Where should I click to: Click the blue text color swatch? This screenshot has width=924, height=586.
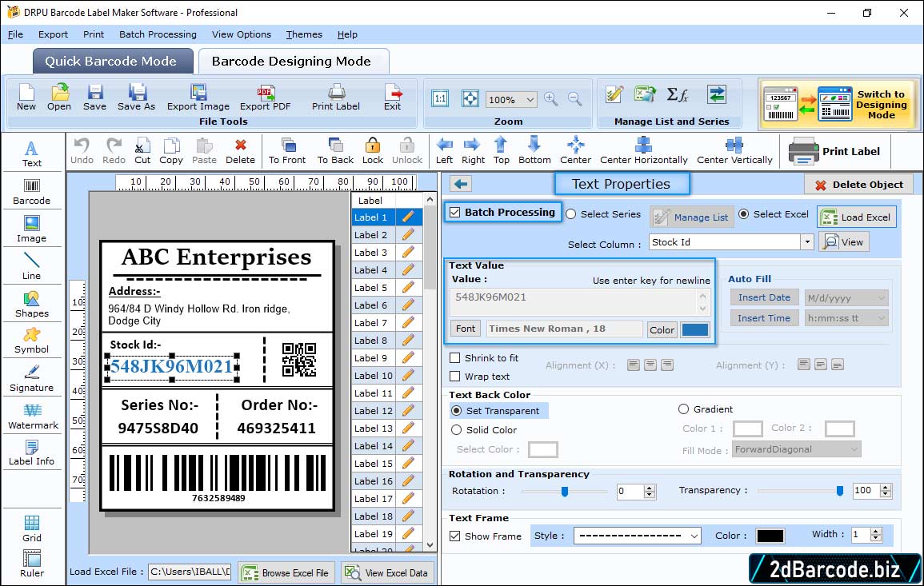(694, 330)
